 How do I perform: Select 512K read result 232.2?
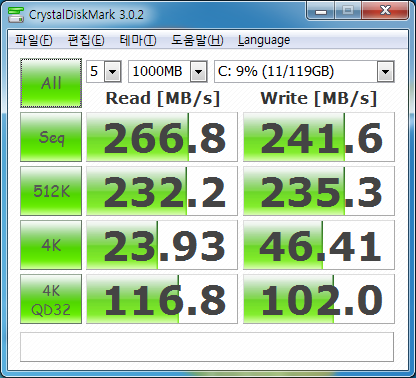(162, 191)
